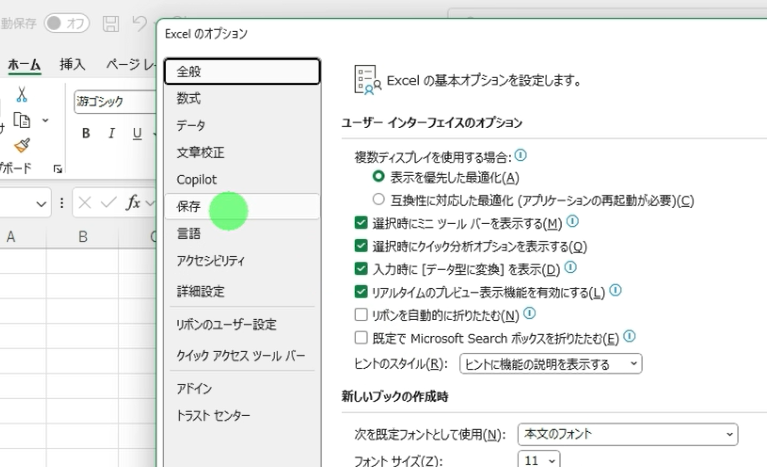Open the default font 本文のフォント dropdown

628,434
